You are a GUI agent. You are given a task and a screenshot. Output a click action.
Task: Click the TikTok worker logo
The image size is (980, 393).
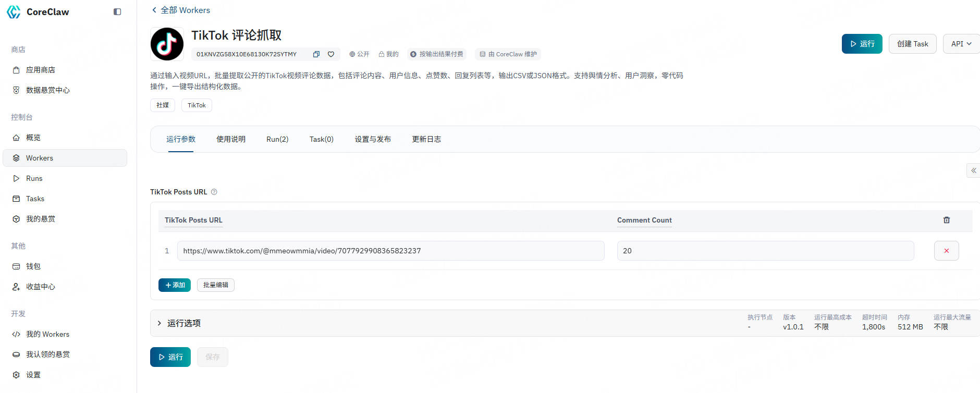click(167, 44)
